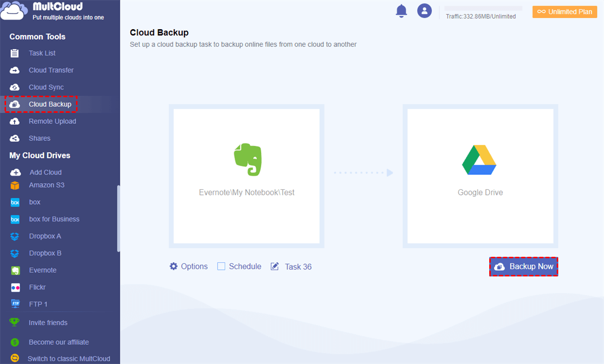Select the box drive entry

tap(35, 202)
